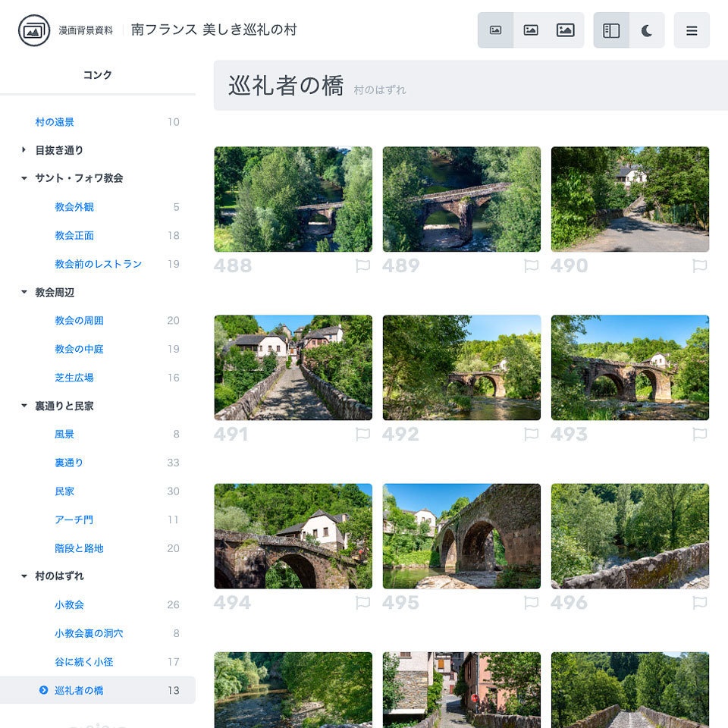
Task: Select the medium thumbnail size icon
Action: pos(531,30)
